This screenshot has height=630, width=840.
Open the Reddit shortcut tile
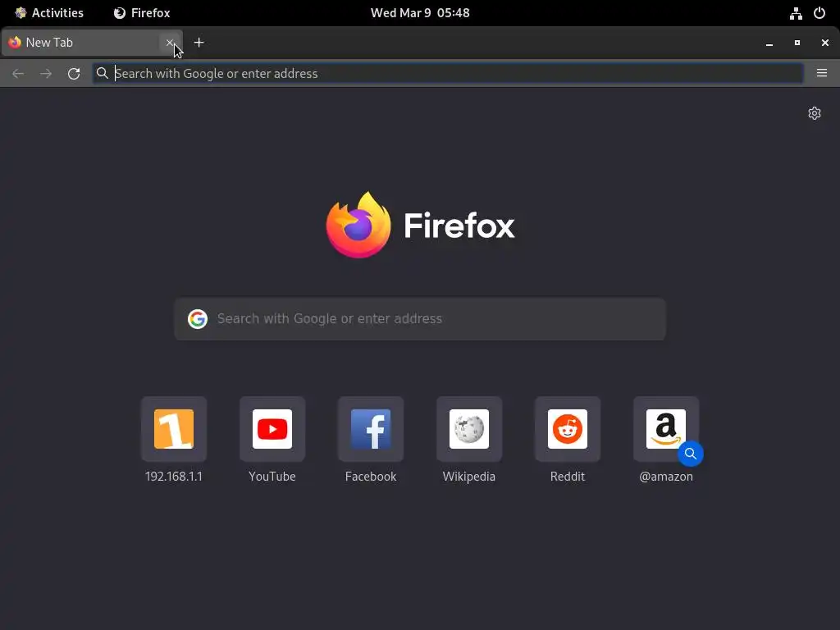pos(568,429)
